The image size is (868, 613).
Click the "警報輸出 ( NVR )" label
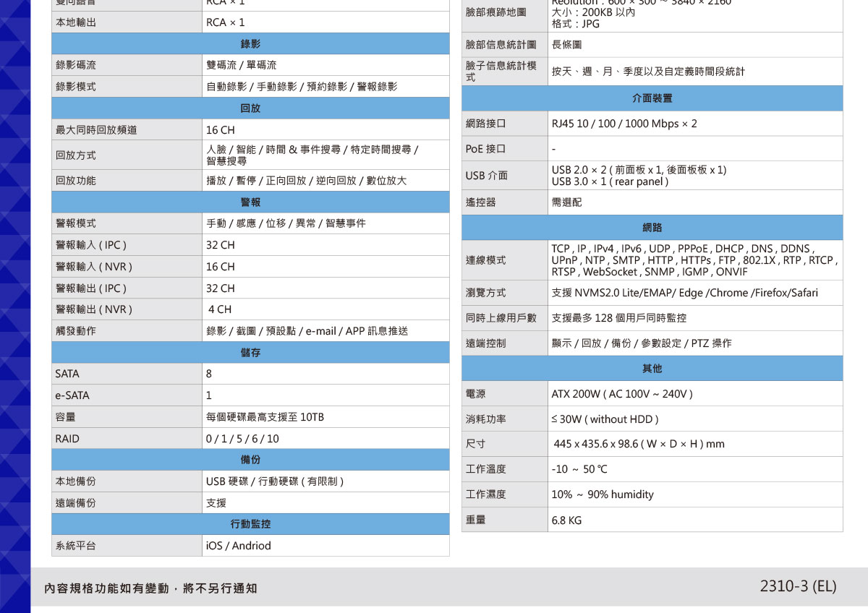94,309
